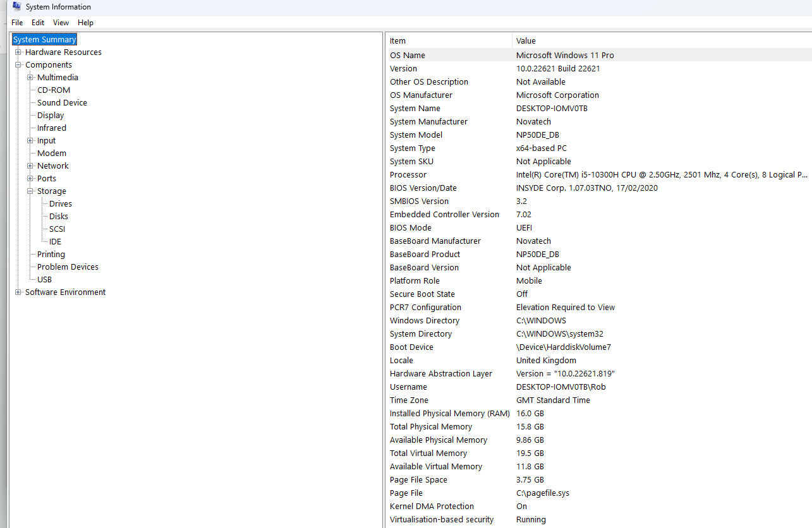Expand the Hardware Resources node
The image size is (812, 528).
[x=18, y=52]
